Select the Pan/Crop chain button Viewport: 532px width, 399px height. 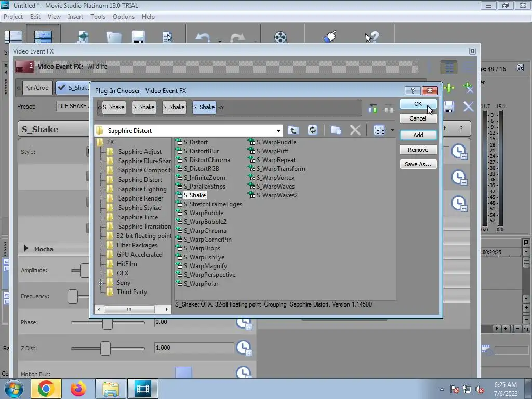(36, 88)
